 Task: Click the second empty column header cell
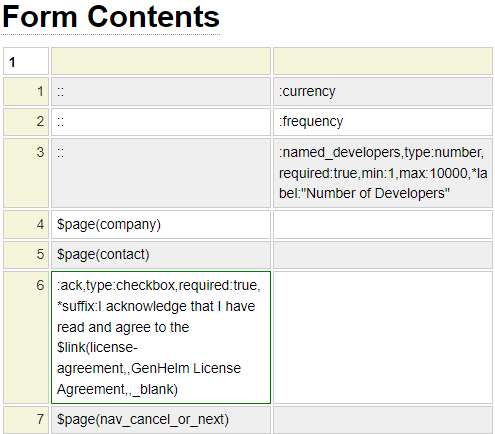[x=383, y=61]
